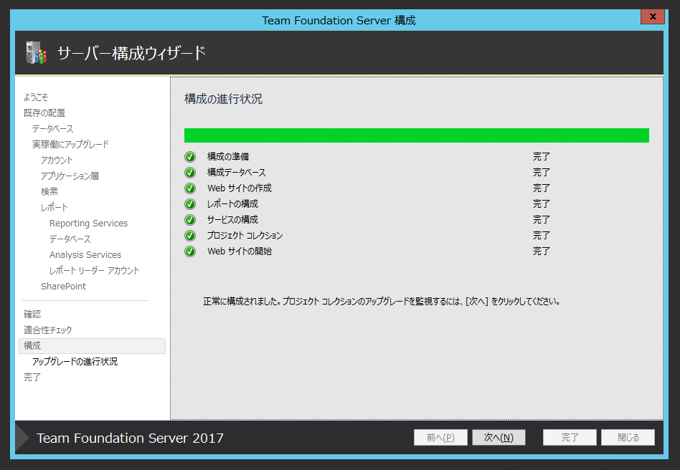Screen dimensions: 680x470
Task: Select the highlighted 構成 step in sidebar
Action: (x=92, y=346)
